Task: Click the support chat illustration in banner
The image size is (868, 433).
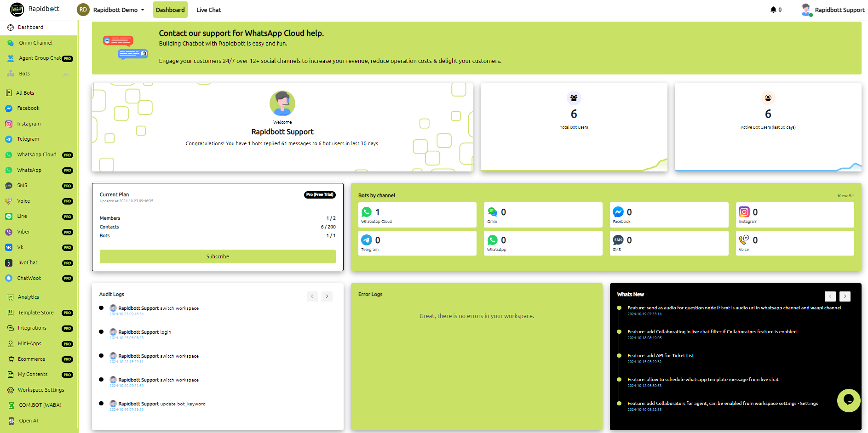Action: click(x=126, y=48)
